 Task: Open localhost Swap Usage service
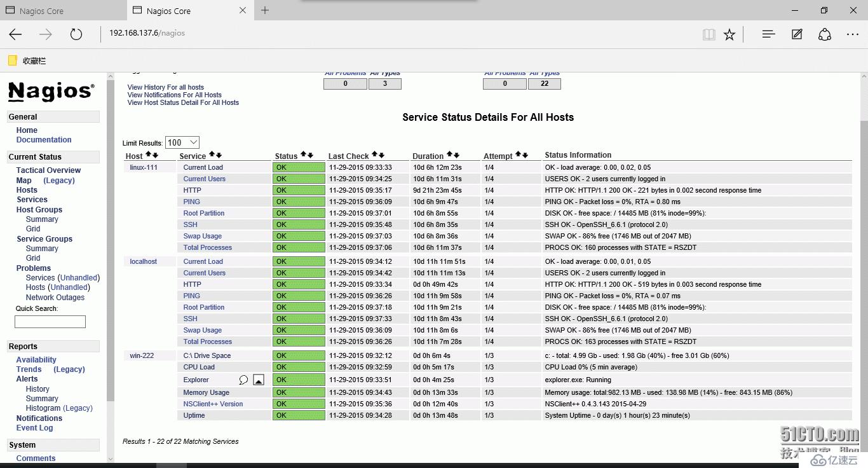point(202,330)
